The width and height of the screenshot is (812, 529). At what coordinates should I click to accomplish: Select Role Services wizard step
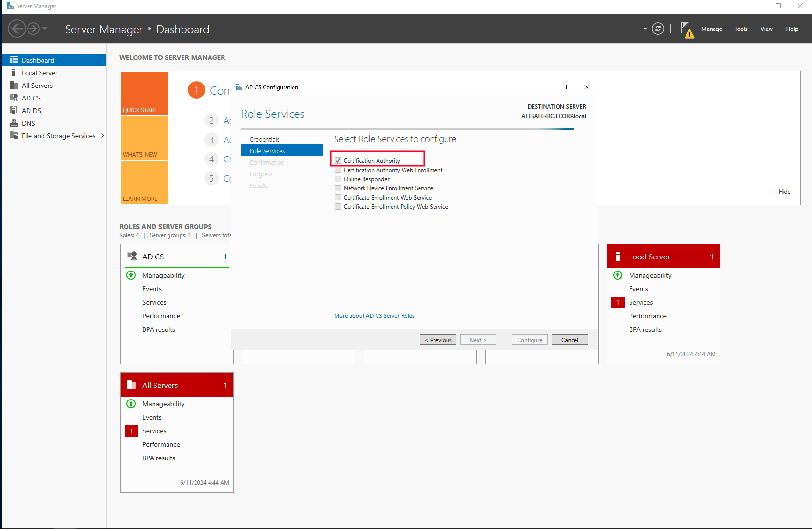(x=282, y=151)
